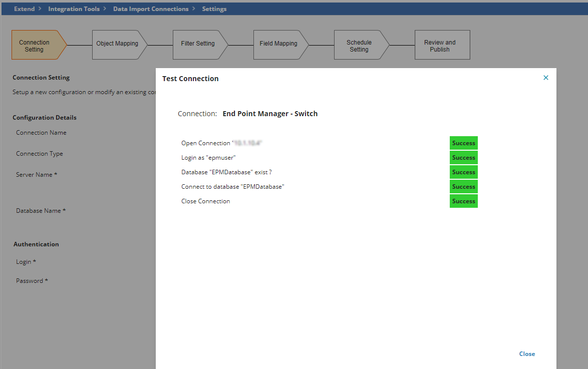Go to Extend in the breadcrumb

coord(24,9)
